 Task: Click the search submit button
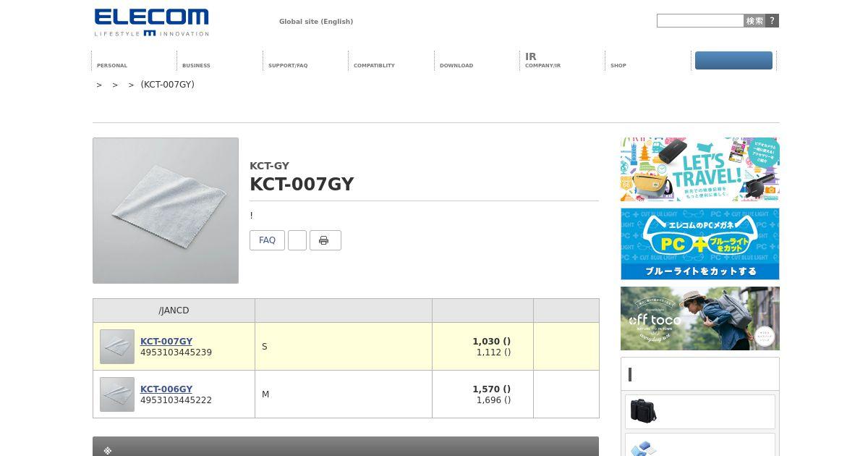coord(754,21)
